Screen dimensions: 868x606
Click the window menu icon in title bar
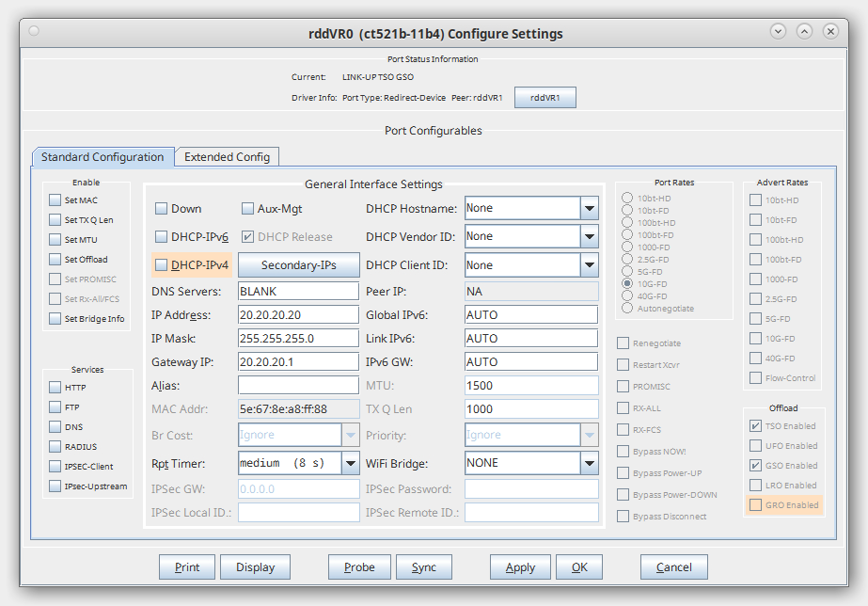35,31
